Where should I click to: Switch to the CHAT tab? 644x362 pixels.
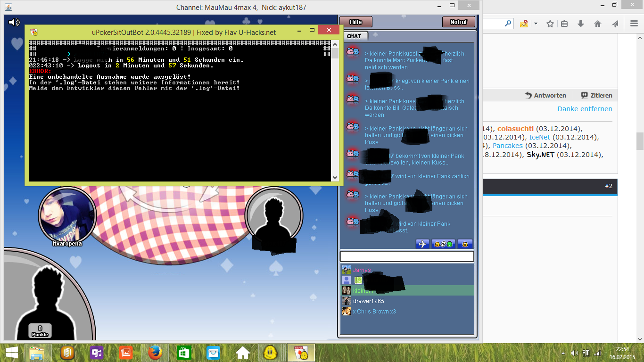tap(354, 36)
